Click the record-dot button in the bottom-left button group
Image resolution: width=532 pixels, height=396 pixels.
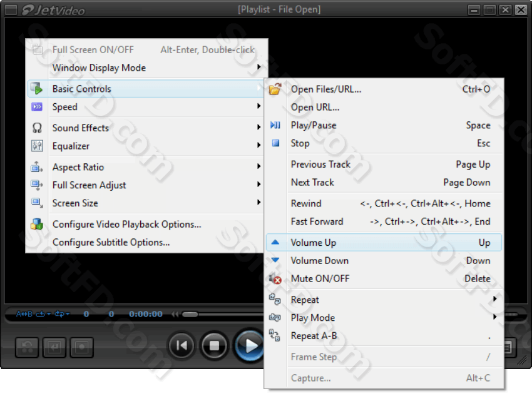point(81,347)
